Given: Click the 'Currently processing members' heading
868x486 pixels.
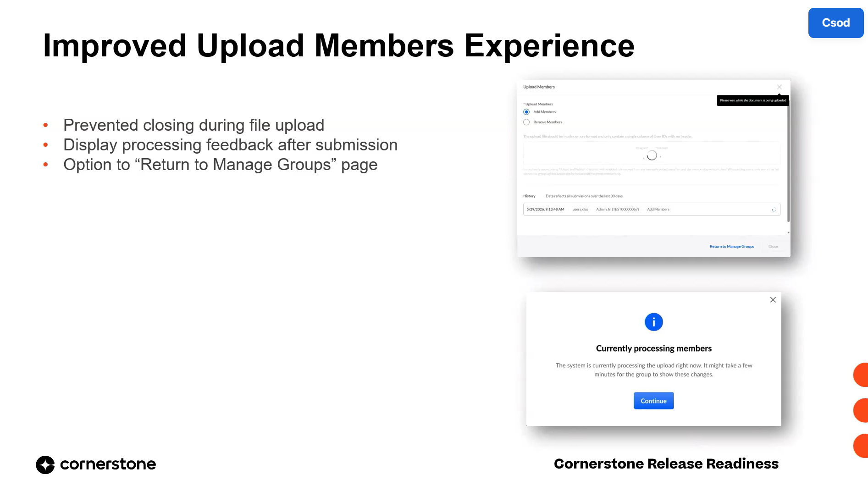Looking at the screenshot, I should pos(653,348).
